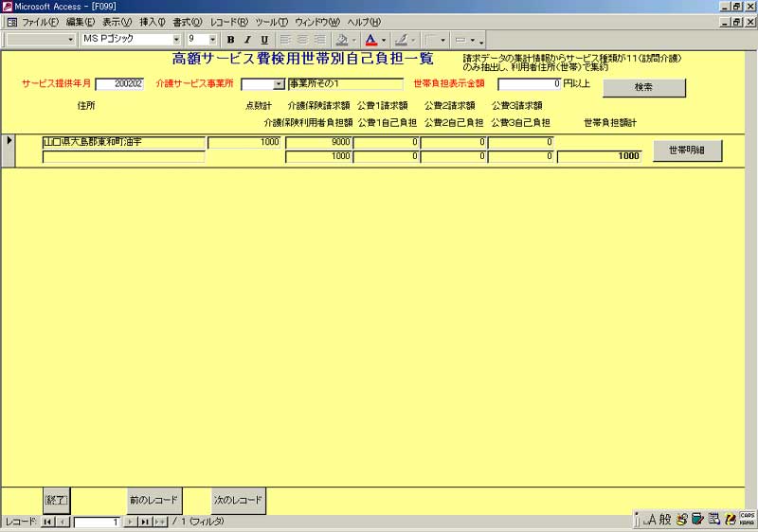Click the form control icon beside the File menu
Viewport: 758px width, 532px height.
tap(11, 22)
